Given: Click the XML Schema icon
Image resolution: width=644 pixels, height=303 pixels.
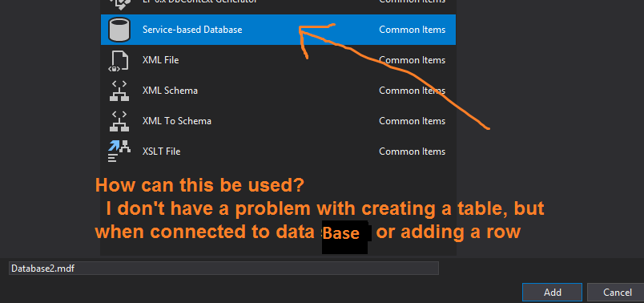Looking at the screenshot, I should (119, 91).
